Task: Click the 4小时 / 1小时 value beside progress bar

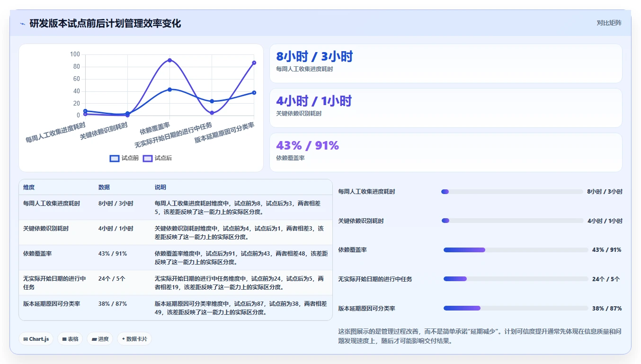Action: [x=605, y=221]
